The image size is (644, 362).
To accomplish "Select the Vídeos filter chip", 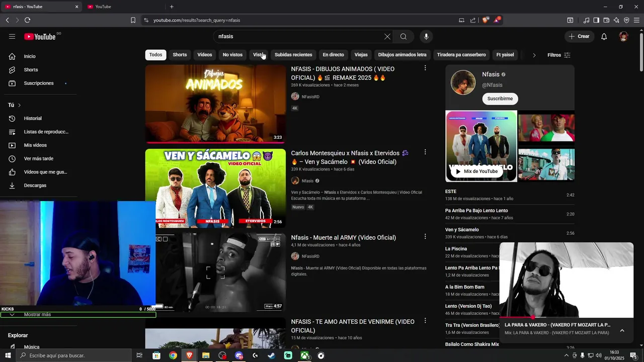I will coord(205,55).
